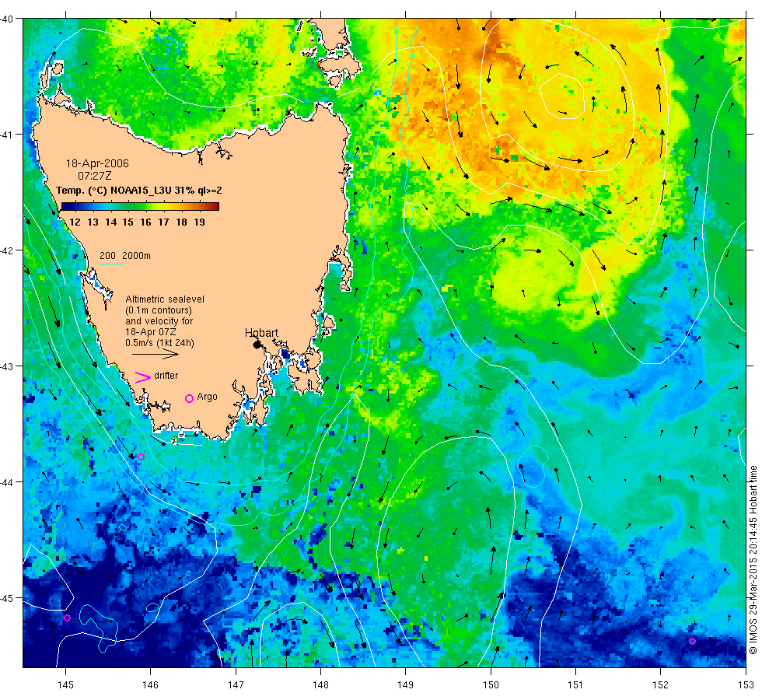Click the temperature color scale bar

[140, 207]
